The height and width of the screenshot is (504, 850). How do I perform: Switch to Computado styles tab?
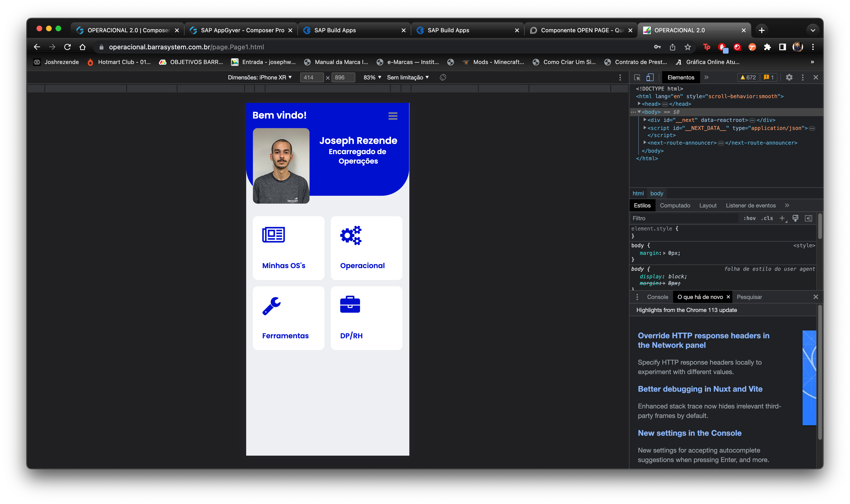[x=675, y=206]
